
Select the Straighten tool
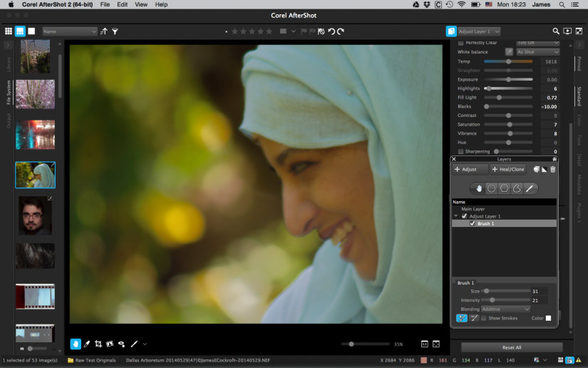(x=110, y=344)
